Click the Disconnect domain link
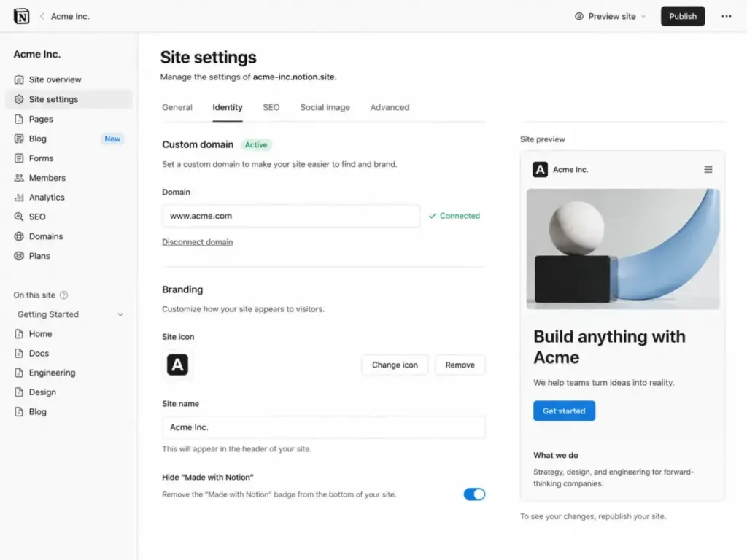The image size is (747, 560). tap(197, 242)
